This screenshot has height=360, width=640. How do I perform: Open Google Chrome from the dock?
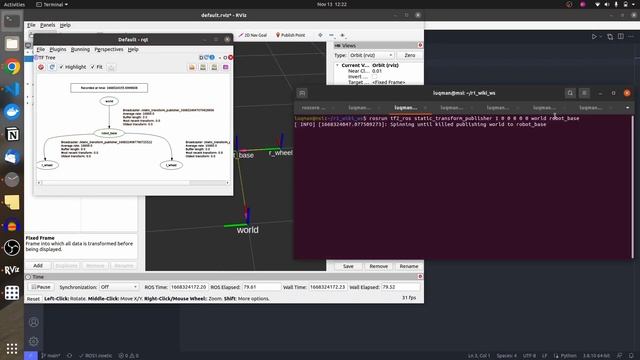click(x=12, y=67)
